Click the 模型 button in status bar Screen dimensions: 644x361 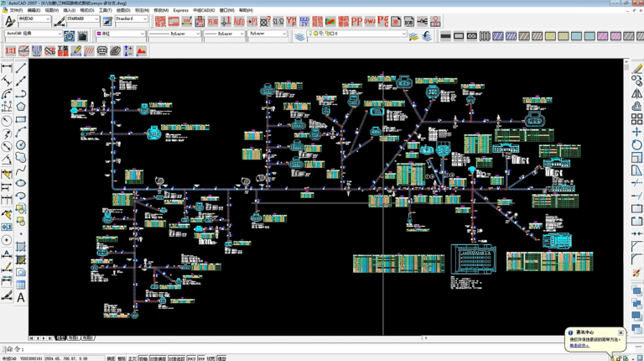click(221, 358)
